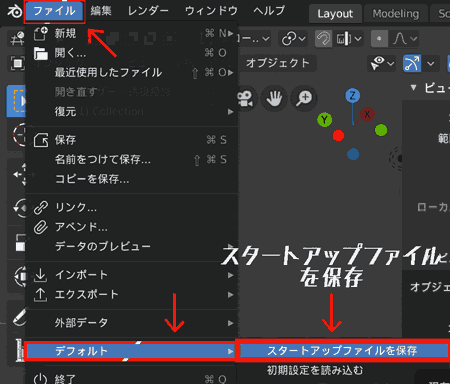Click 初期設定を読み込む
This screenshot has height=384, width=450.
point(315,370)
